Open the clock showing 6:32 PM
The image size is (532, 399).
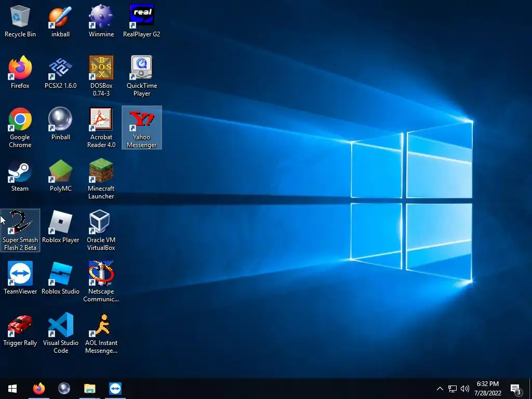(x=487, y=389)
